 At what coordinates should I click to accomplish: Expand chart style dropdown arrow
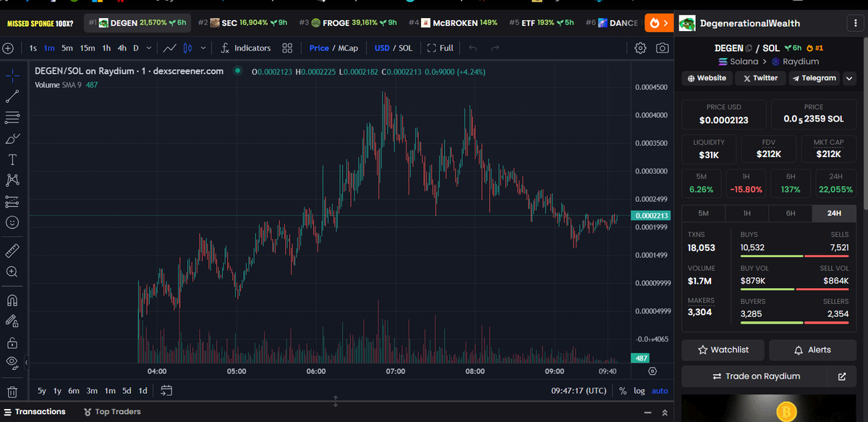point(203,48)
